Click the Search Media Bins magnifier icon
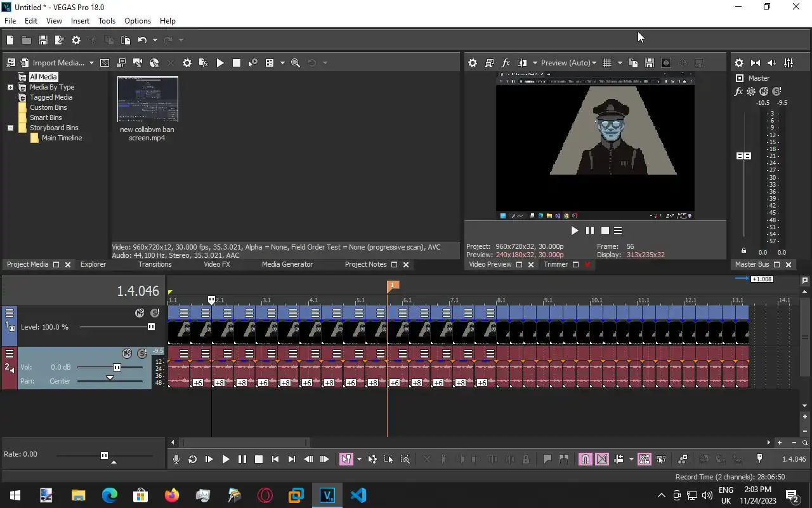 click(x=296, y=63)
